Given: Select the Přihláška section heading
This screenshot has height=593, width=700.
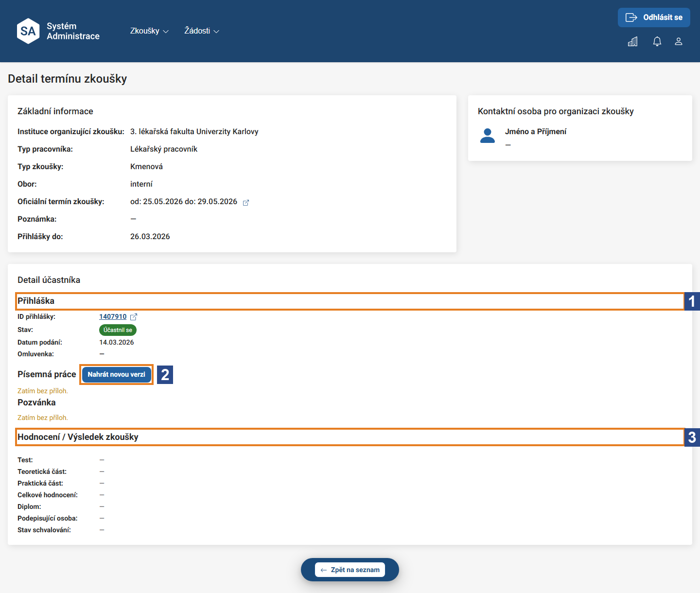Looking at the screenshot, I should coord(36,301).
